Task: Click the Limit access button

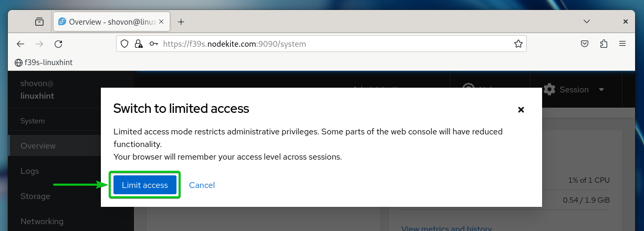Action: (144, 185)
